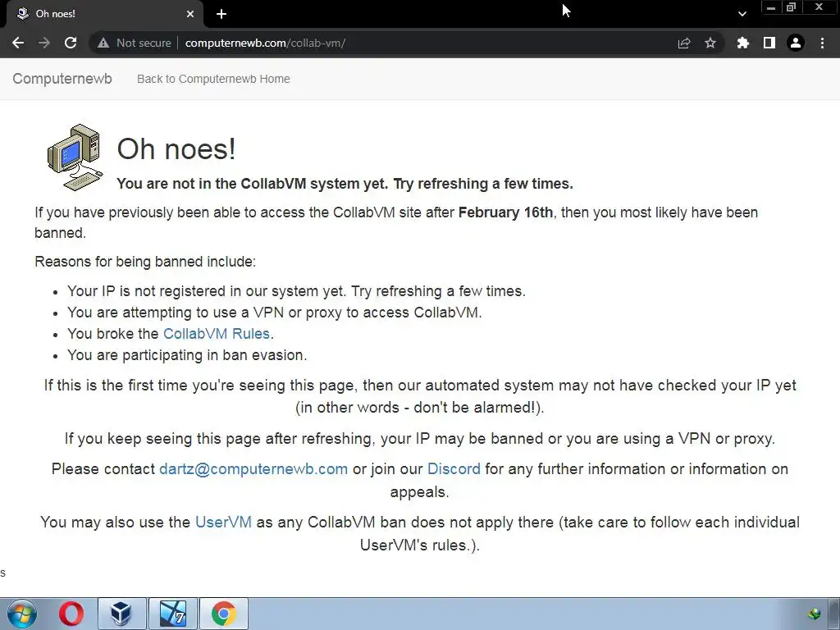Image resolution: width=840 pixels, height=630 pixels.
Task: Open the Windows Start menu orb
Action: click(22, 614)
